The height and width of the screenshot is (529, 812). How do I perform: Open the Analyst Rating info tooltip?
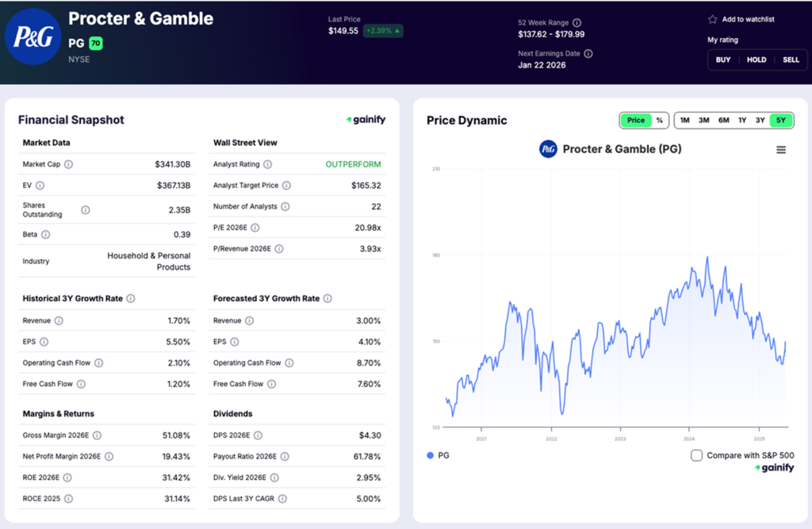click(267, 164)
